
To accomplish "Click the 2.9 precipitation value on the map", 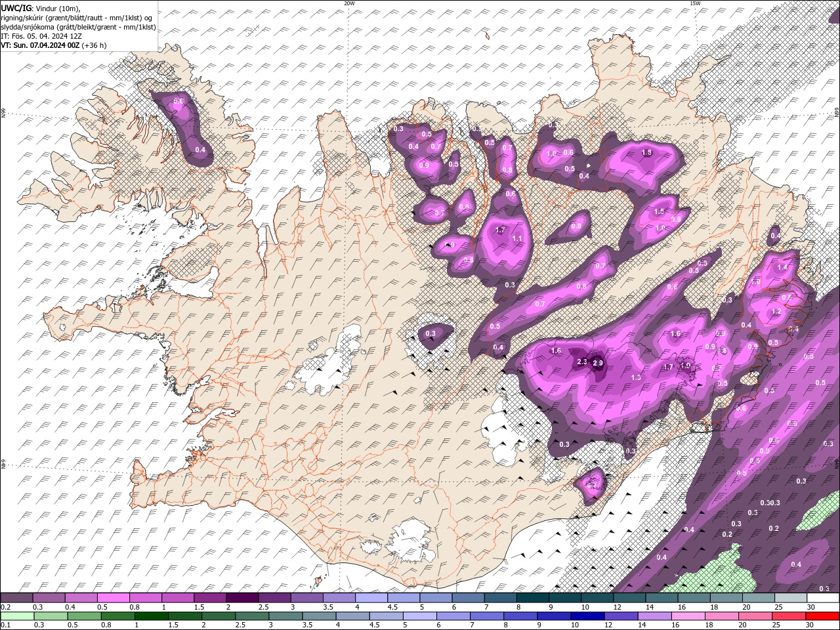I will 597,363.
